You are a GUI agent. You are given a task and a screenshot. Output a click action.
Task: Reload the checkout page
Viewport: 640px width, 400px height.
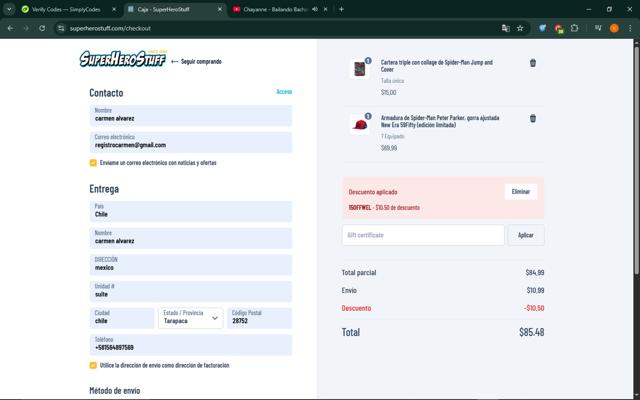pyautogui.click(x=42, y=28)
